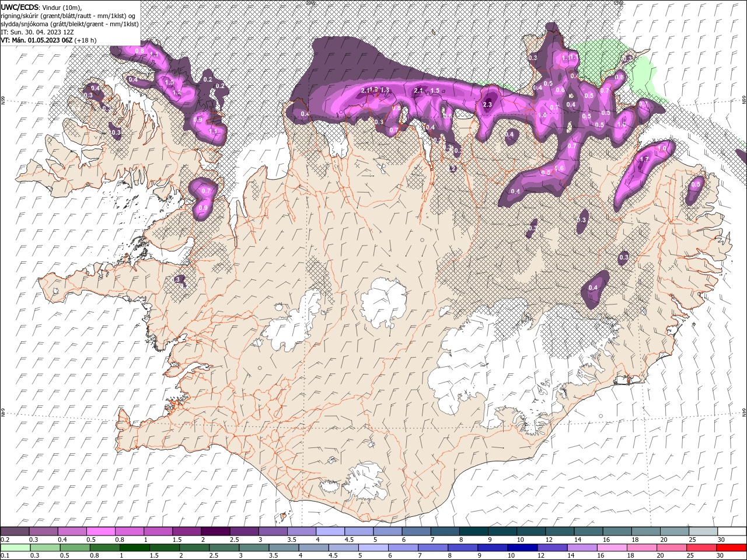Click the 1.5 mm purple snow legend swatch

coord(187,531)
